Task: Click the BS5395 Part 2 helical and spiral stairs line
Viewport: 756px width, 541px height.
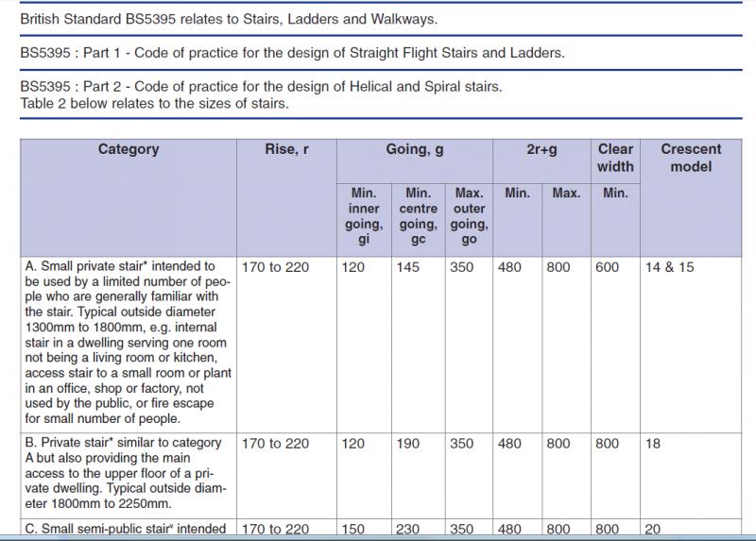Action: [x=260, y=88]
